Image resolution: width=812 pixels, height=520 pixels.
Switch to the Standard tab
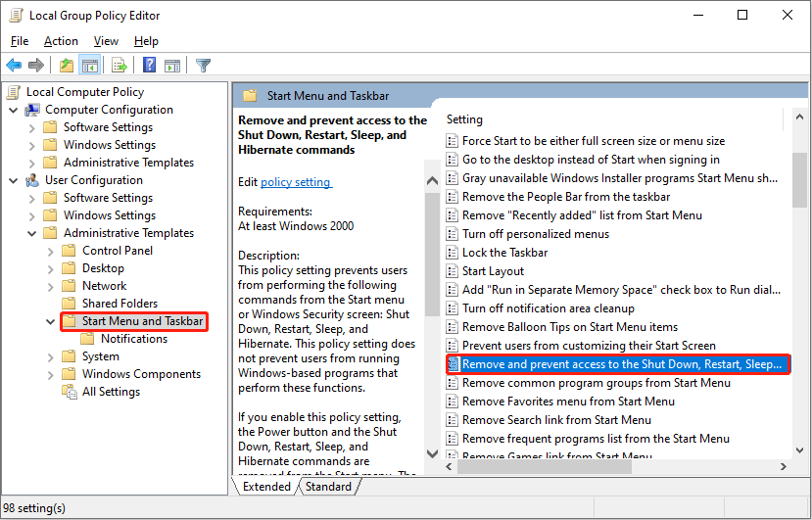click(x=328, y=487)
